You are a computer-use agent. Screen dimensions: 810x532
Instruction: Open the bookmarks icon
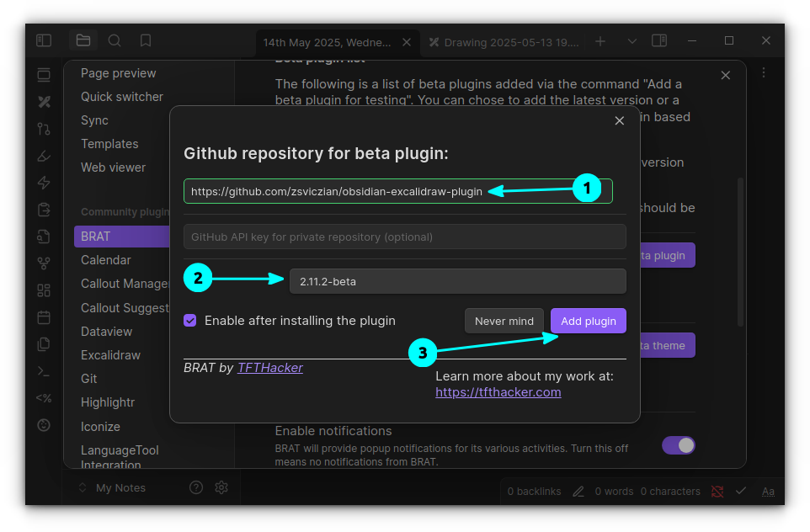point(146,40)
